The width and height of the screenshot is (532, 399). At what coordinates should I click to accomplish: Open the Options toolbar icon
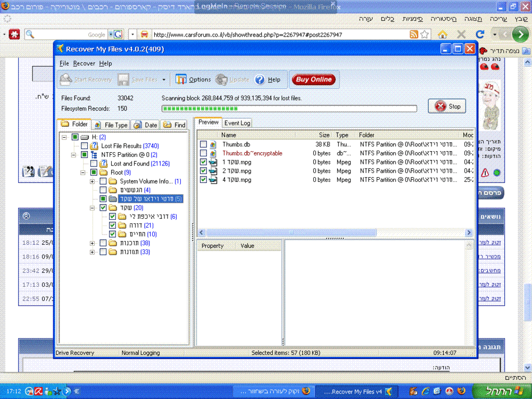[x=181, y=79]
